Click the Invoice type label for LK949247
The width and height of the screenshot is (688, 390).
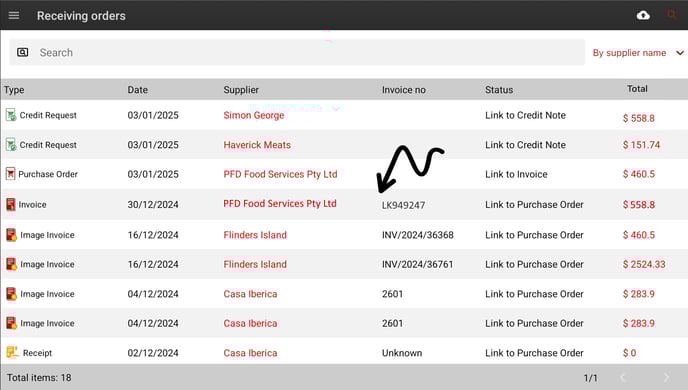tap(32, 204)
